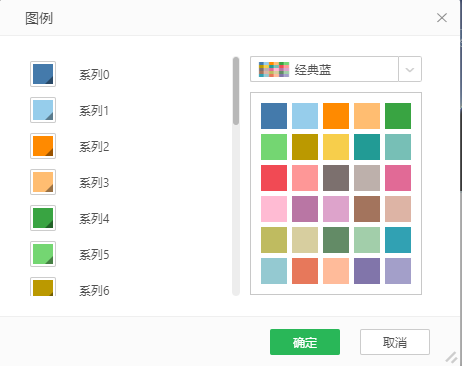Select the 系列6 label

coord(94,291)
